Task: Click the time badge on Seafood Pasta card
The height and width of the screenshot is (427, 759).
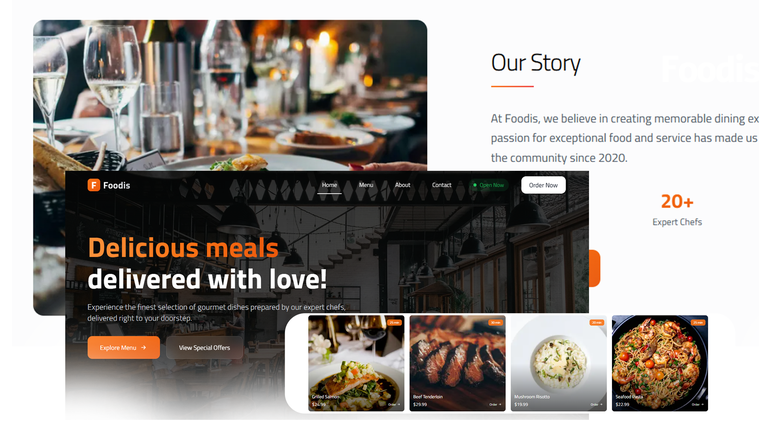Action: [698, 322]
